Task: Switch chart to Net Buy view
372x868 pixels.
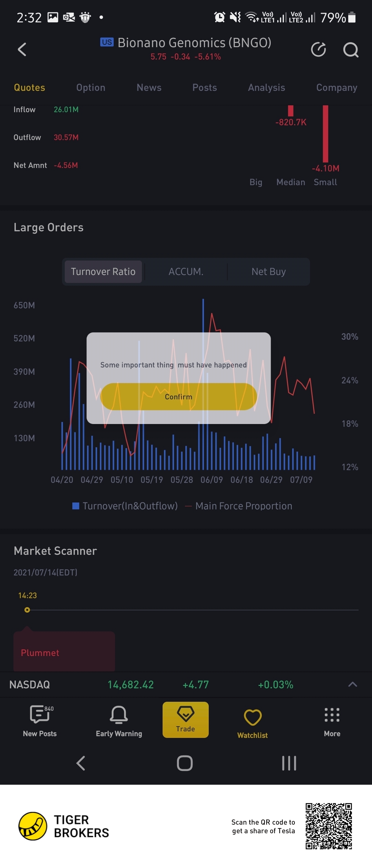Action: click(269, 272)
